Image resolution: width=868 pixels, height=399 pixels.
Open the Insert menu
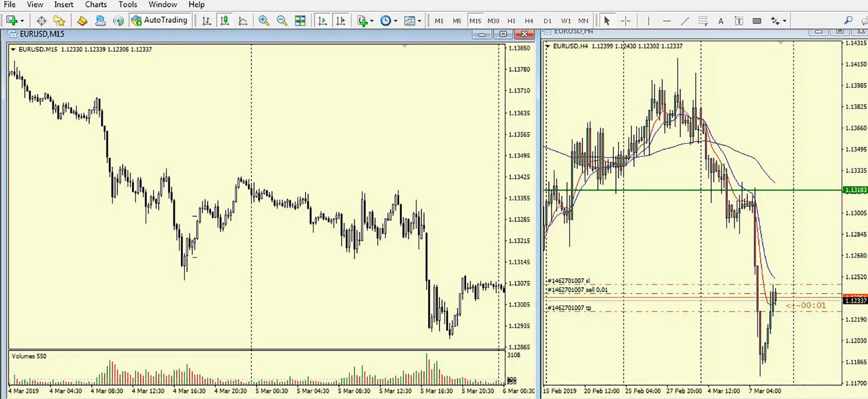click(64, 4)
